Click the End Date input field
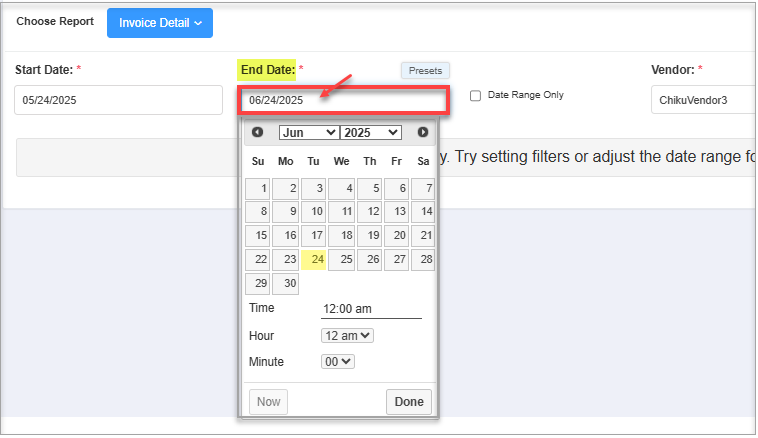This screenshot has width=758, height=438. pos(341,100)
